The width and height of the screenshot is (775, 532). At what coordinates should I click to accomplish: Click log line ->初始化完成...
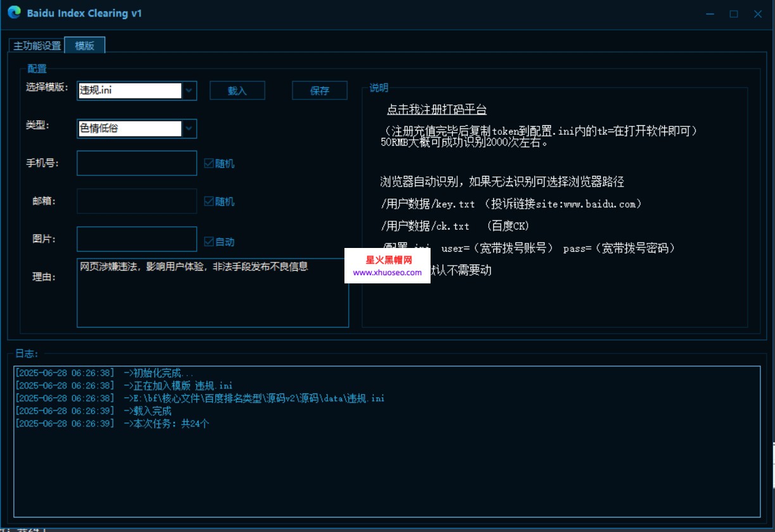point(104,373)
